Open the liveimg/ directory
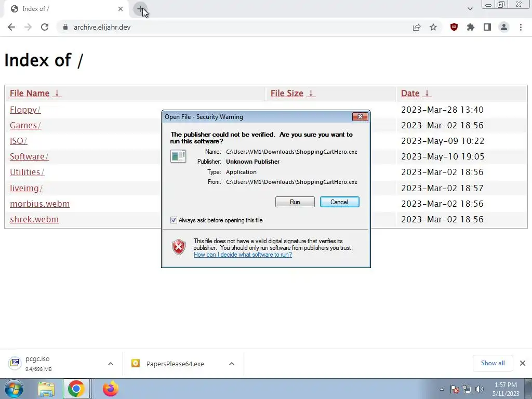 pos(26,188)
